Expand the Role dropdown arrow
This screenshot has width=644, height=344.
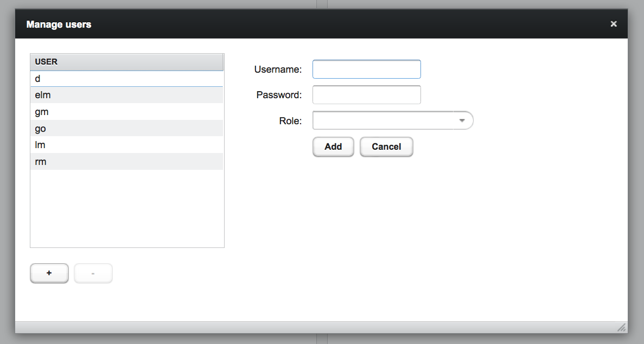coord(462,120)
